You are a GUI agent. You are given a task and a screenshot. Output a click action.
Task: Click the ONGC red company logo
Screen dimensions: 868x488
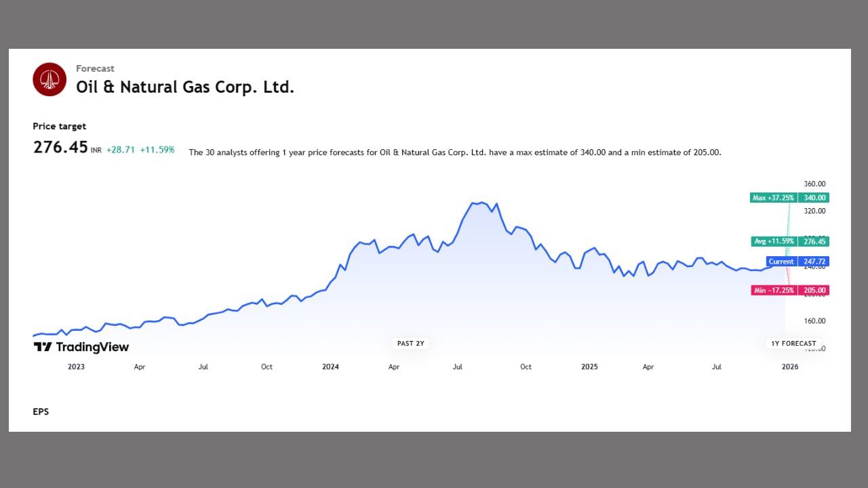(x=50, y=79)
